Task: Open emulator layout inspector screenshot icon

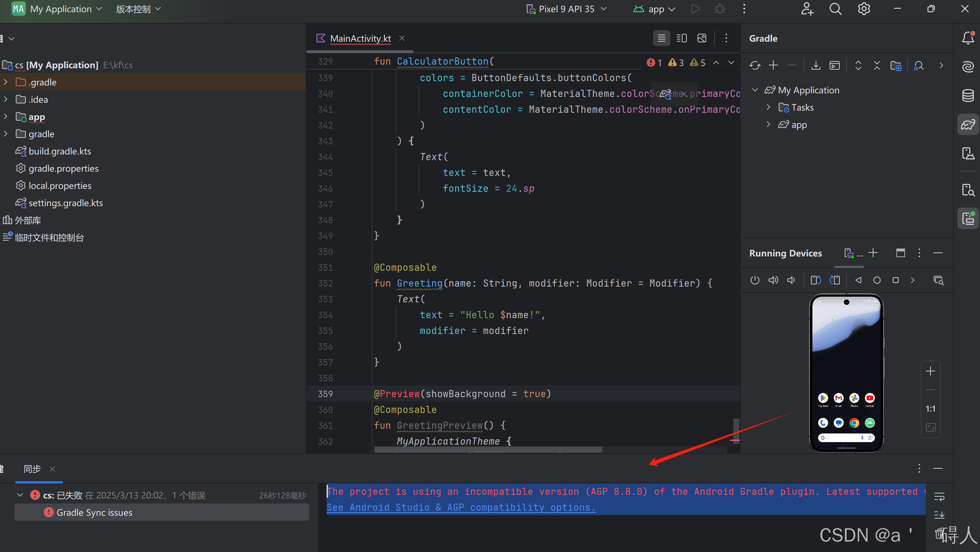Action: coord(938,280)
